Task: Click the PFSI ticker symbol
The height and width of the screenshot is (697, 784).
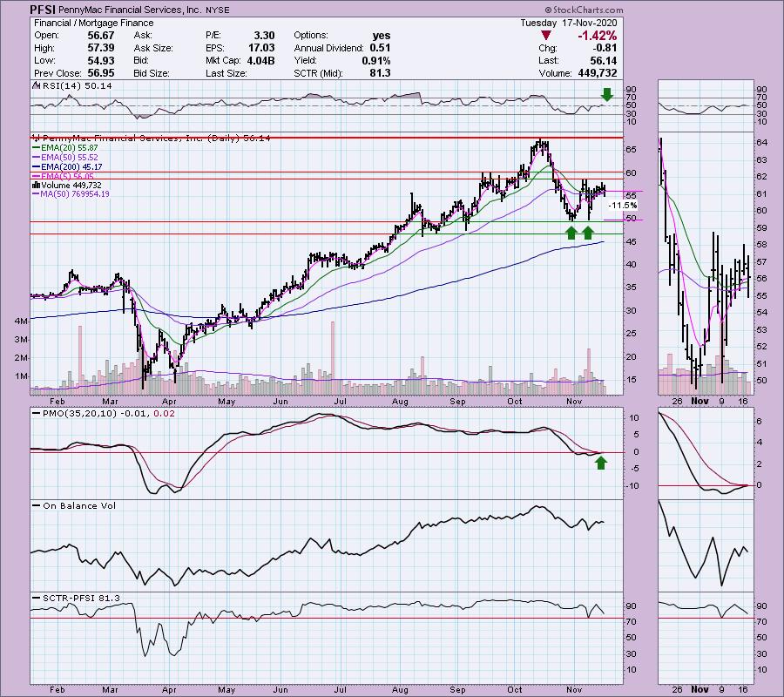Action: pos(42,10)
